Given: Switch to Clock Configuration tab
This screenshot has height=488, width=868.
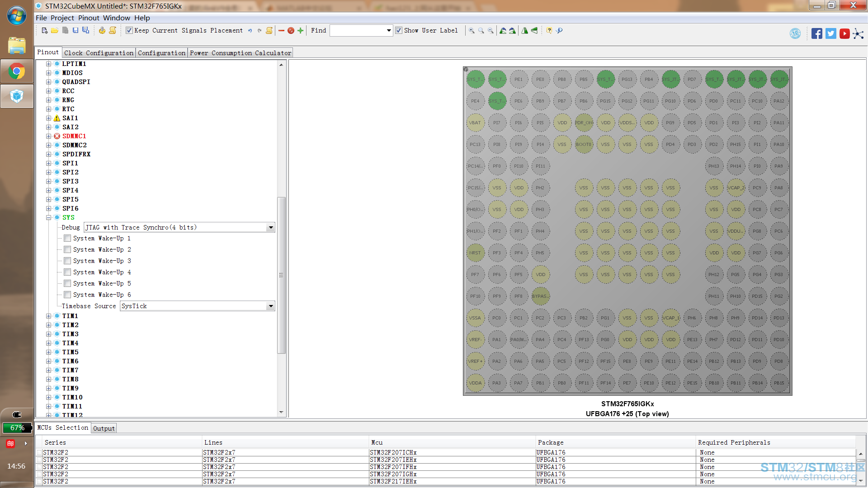Looking at the screenshot, I should 99,53.
